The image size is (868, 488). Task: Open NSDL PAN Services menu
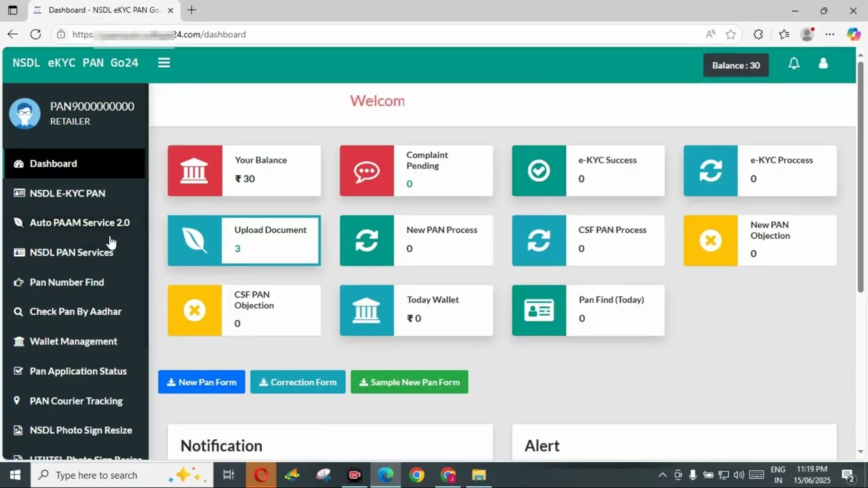(x=74, y=252)
